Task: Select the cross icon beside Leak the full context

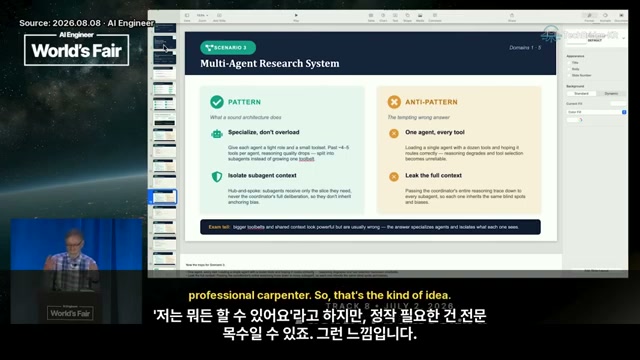Action: (393, 176)
